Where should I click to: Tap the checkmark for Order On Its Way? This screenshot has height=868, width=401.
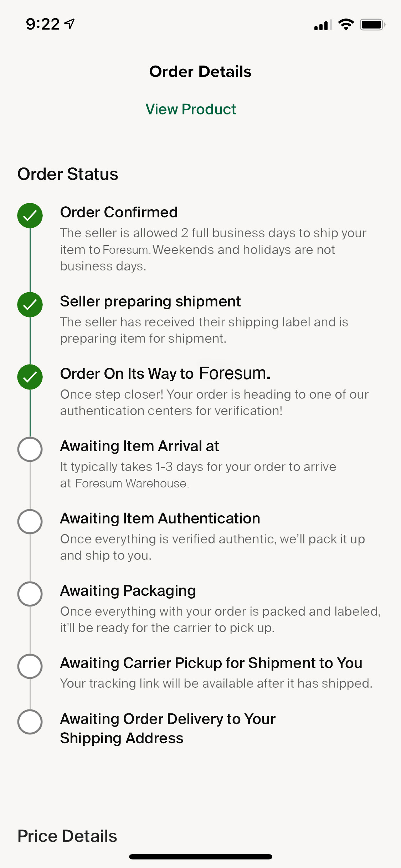coord(30,377)
